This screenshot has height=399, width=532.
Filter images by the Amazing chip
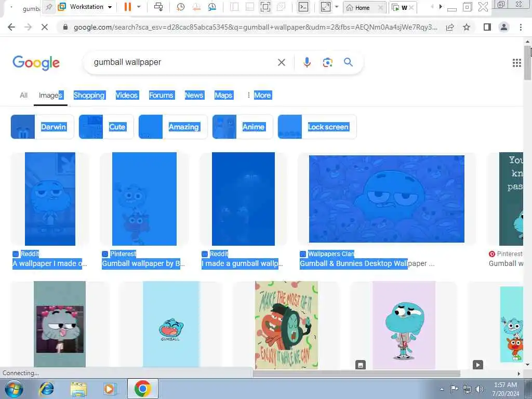[x=172, y=127]
